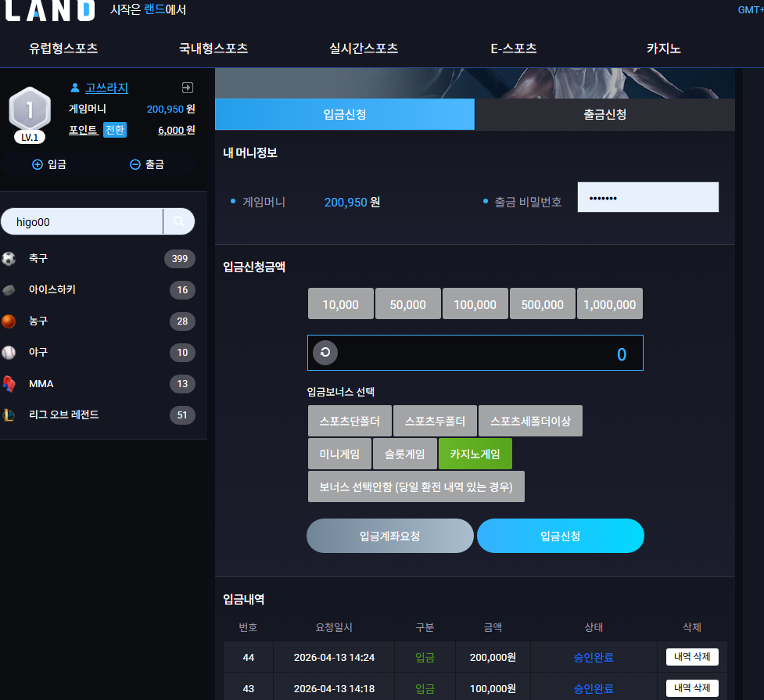
Task: Delete deposit record number 44
Action: [692, 657]
